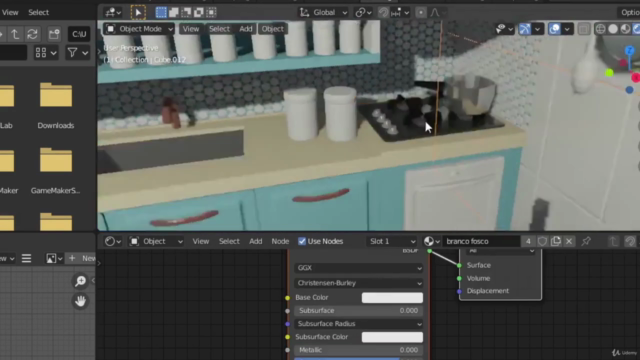Viewport: 640px width, 360px height.
Task: Toggle the node tree pin icon
Action: point(586,241)
